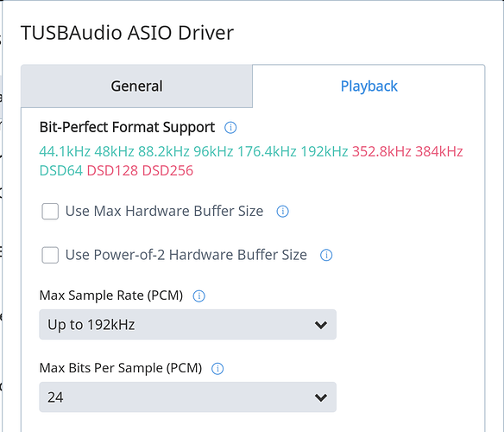Click info icon beside Max Bits Per Sample
Image resolution: width=504 pixels, height=432 pixels.
click(x=217, y=369)
